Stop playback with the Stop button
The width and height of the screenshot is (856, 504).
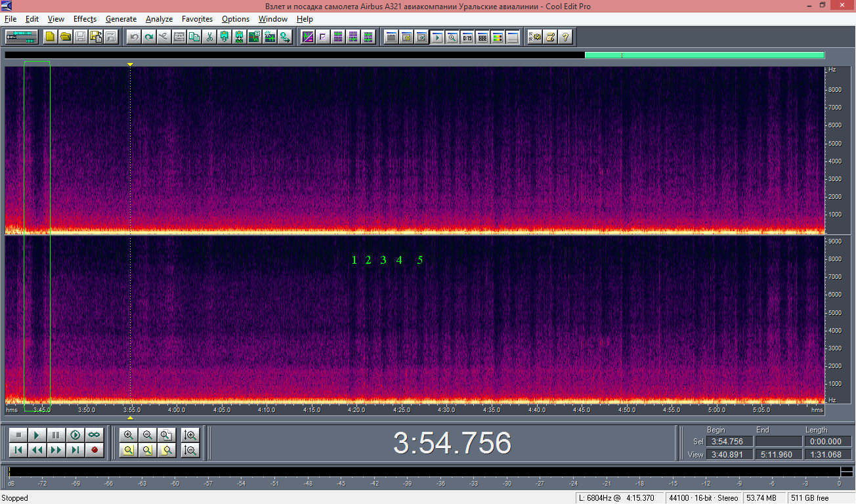(18, 435)
